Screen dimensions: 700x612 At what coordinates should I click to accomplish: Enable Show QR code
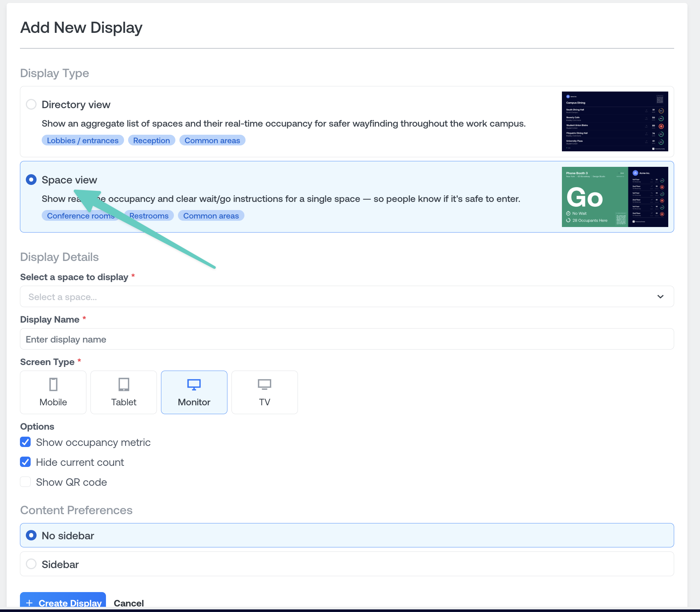click(25, 482)
